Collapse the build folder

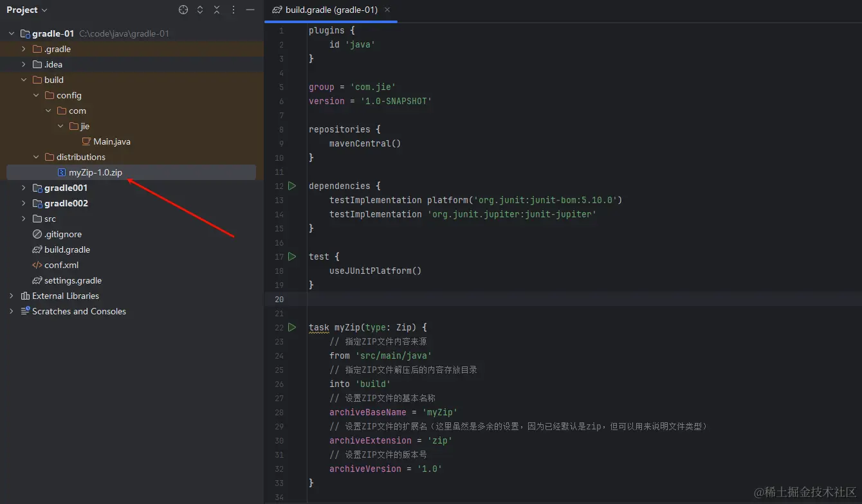(24, 80)
